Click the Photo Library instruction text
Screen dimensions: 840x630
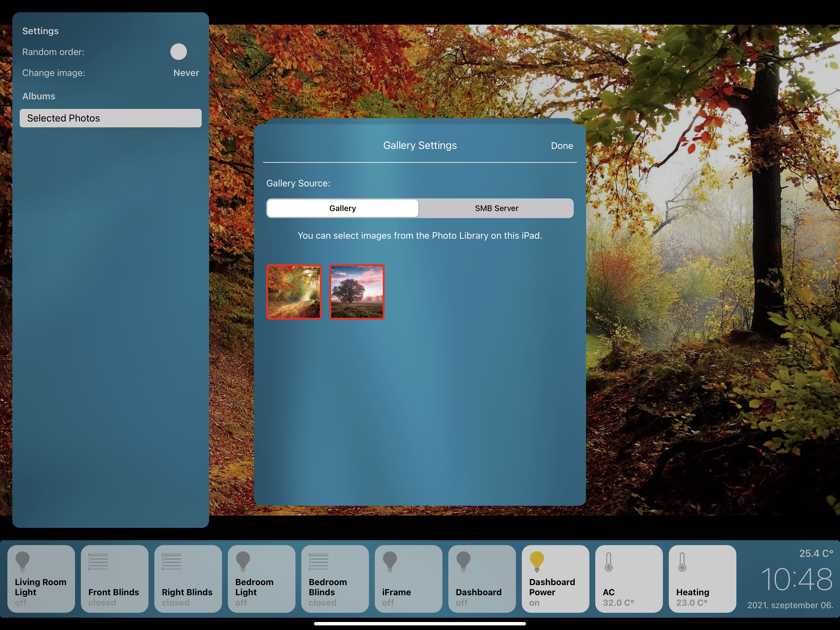pyautogui.click(x=420, y=236)
